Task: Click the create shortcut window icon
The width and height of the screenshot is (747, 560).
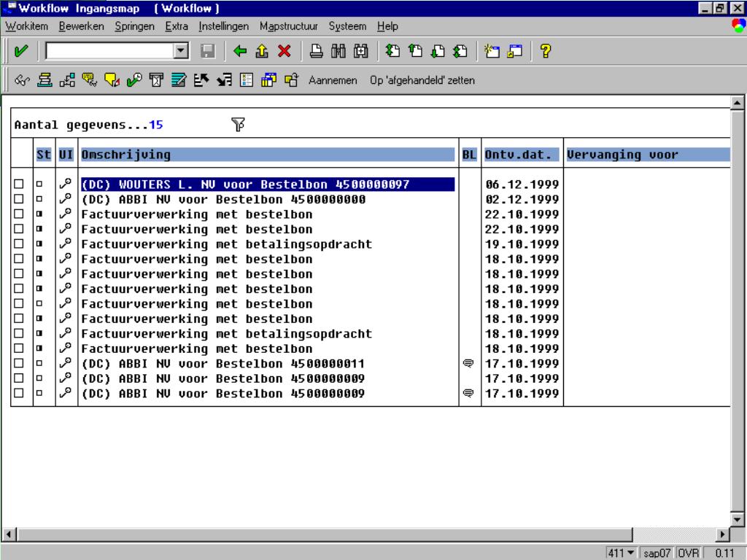Action: [515, 51]
